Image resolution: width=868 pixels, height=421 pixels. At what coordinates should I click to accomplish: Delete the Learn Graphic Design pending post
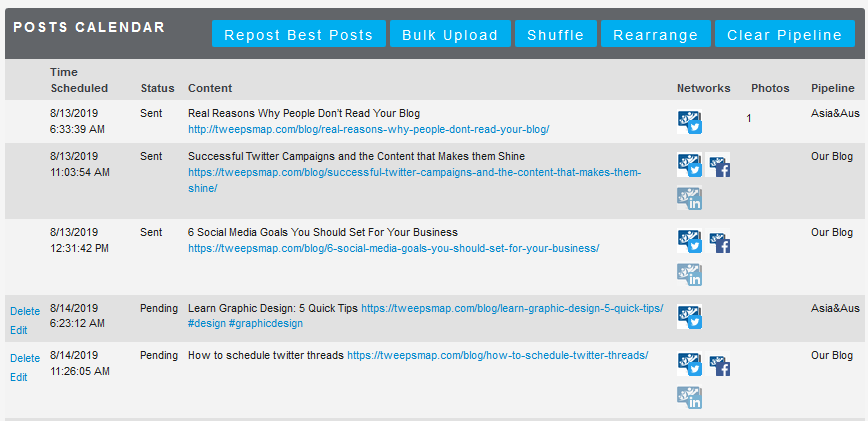click(25, 311)
